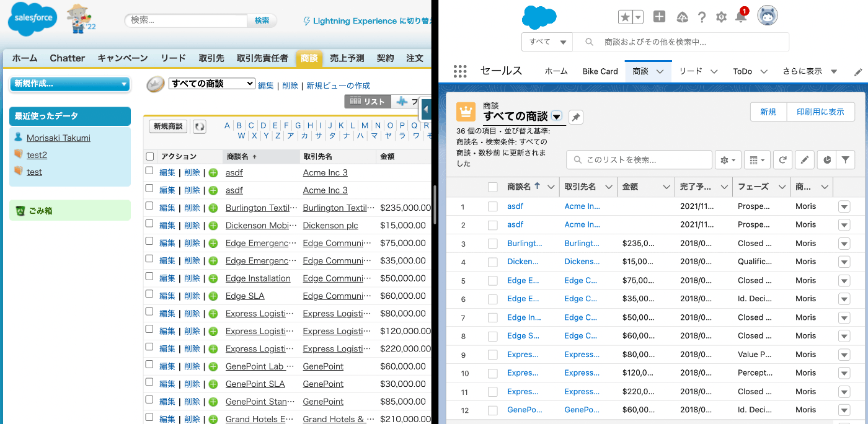Click the teal arrow handle beside the フィード button

(x=425, y=110)
